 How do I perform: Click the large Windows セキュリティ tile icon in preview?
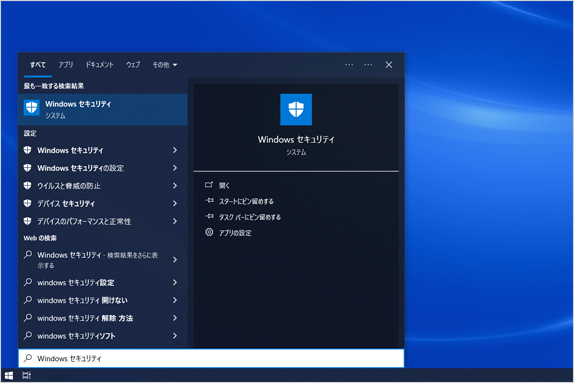pos(296,109)
